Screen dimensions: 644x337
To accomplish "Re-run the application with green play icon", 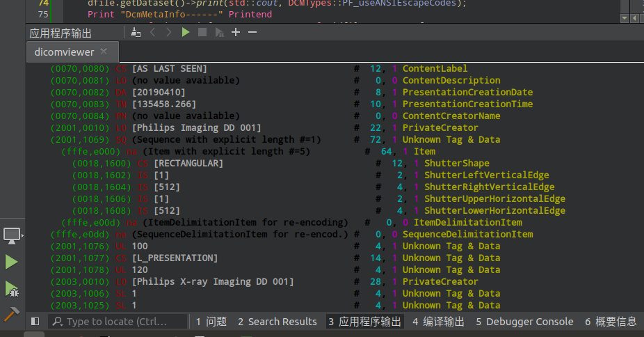I will (186, 33).
